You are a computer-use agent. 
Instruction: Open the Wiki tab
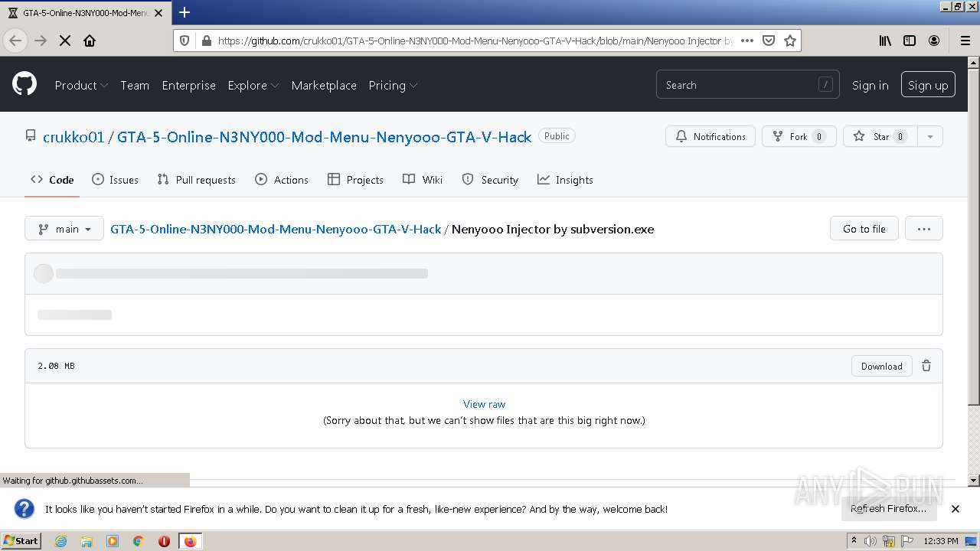[x=423, y=180]
